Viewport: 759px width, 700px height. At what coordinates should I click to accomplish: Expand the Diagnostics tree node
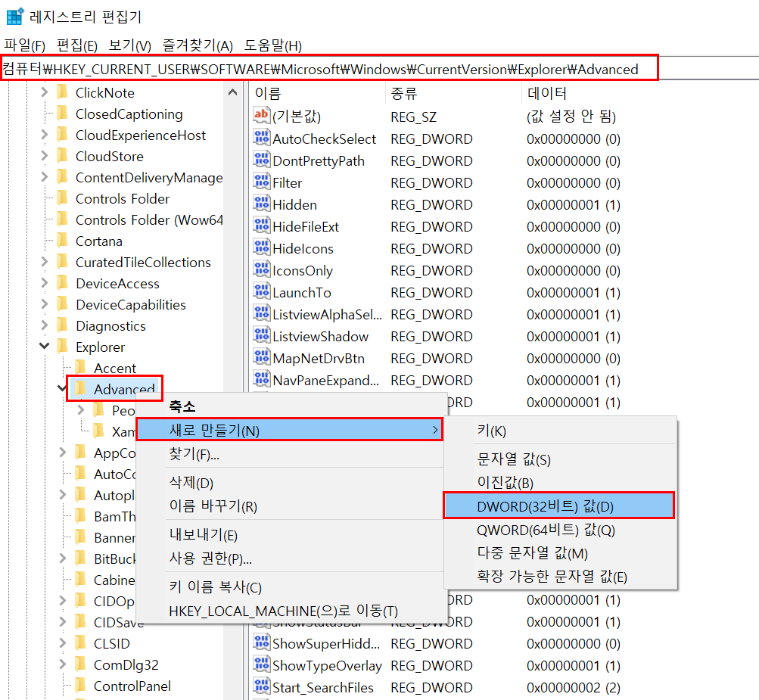(45, 325)
